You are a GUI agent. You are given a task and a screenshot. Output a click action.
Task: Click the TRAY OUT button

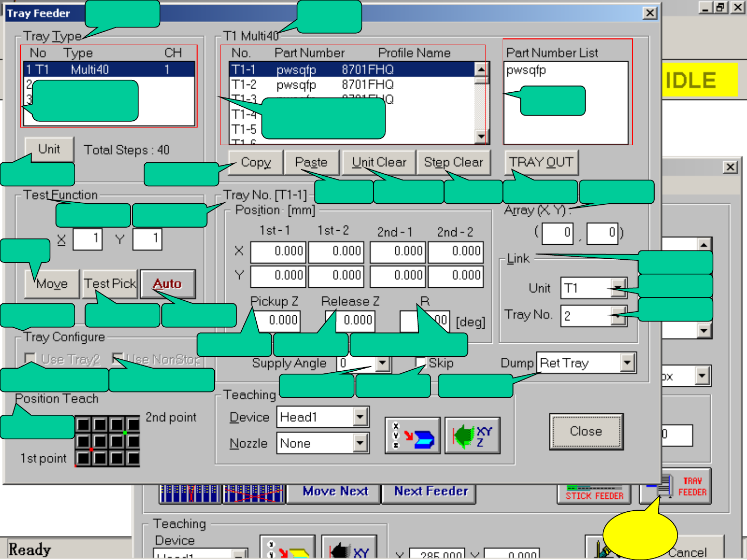(x=541, y=163)
